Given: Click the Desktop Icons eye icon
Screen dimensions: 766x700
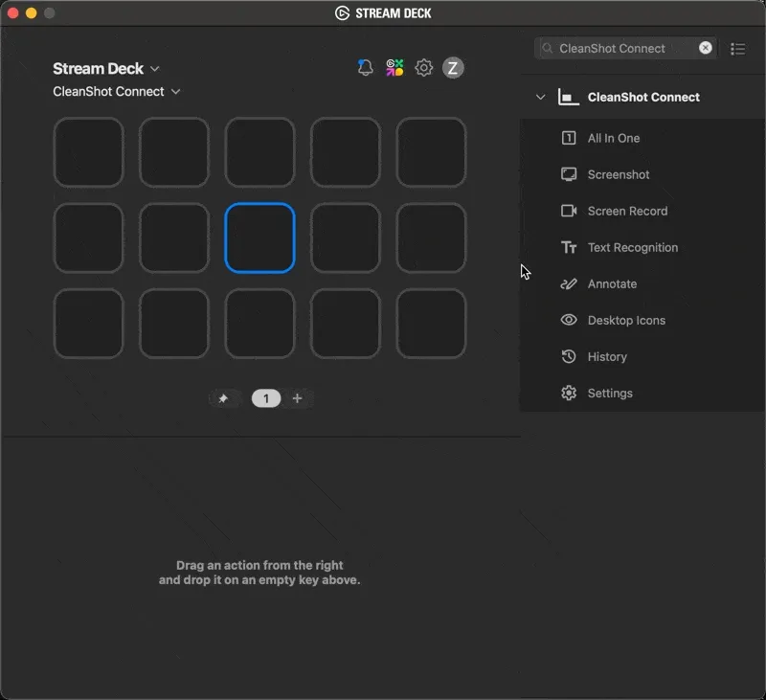Looking at the screenshot, I should [569, 320].
